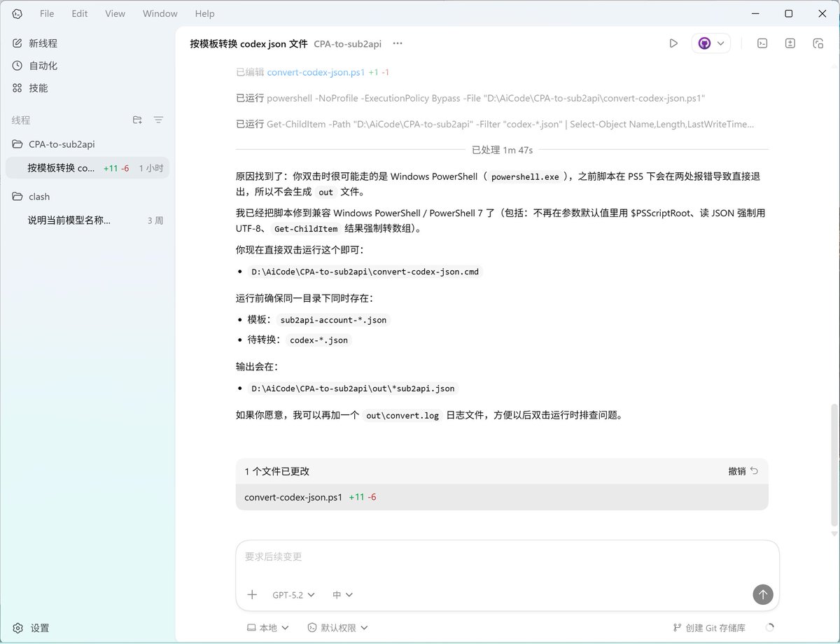Click the send arrow button
Image resolution: width=840 pixels, height=644 pixels.
pos(763,594)
